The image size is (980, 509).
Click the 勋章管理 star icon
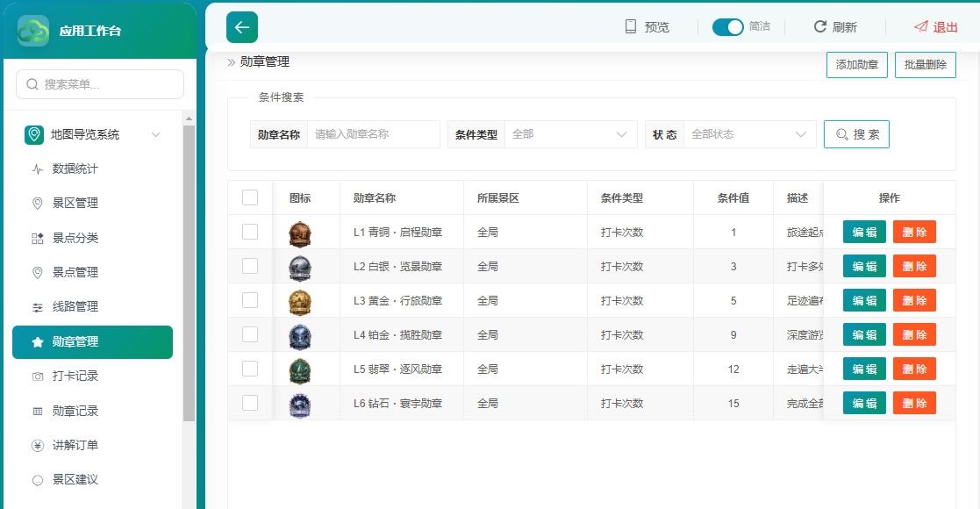[x=38, y=342]
